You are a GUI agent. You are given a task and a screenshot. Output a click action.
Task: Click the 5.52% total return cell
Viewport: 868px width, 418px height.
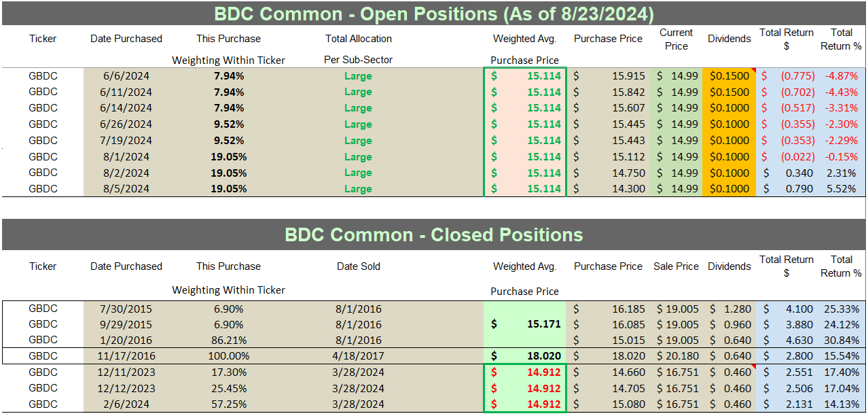pos(842,189)
